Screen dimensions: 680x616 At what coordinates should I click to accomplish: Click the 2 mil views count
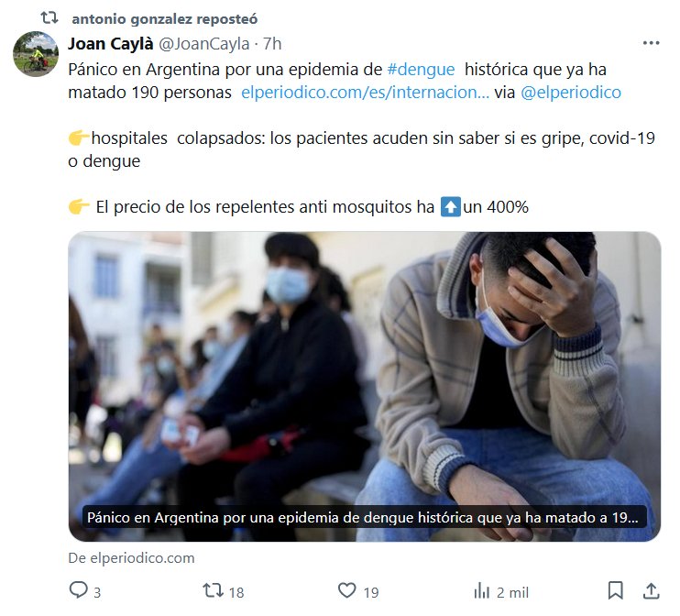click(512, 592)
